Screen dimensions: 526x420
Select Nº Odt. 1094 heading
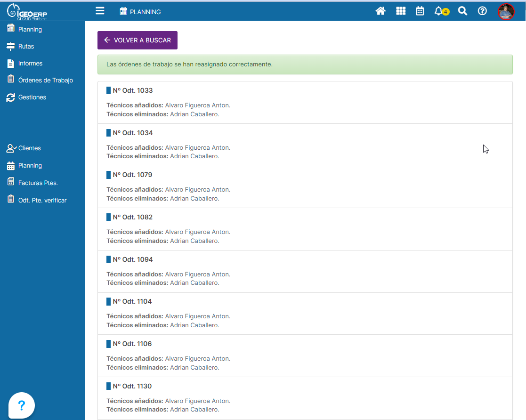(x=132, y=259)
